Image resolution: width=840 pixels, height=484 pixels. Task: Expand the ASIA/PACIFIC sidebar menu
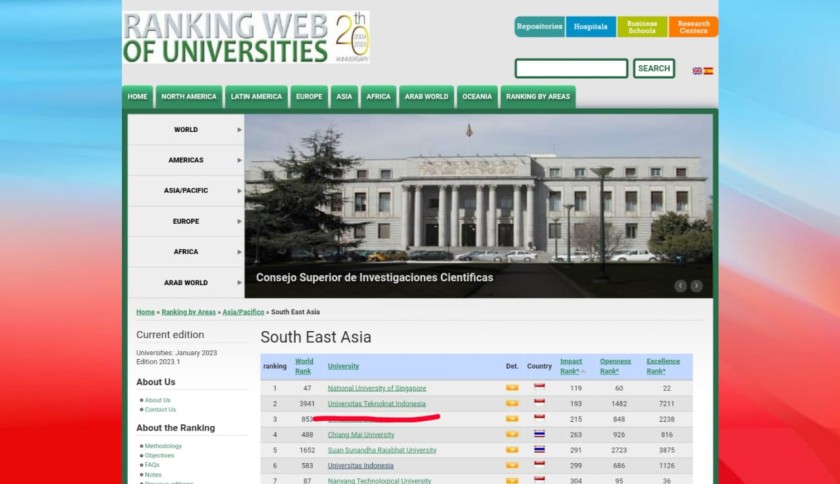(186, 191)
